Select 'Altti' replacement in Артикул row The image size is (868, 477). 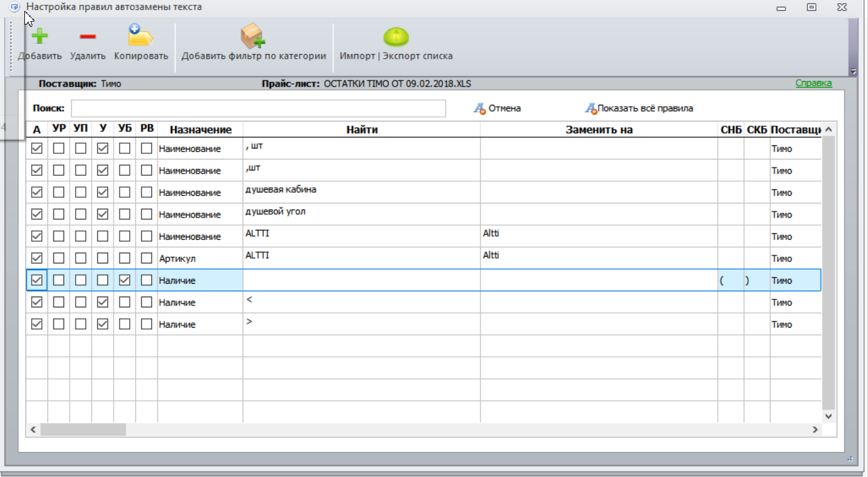coord(599,258)
